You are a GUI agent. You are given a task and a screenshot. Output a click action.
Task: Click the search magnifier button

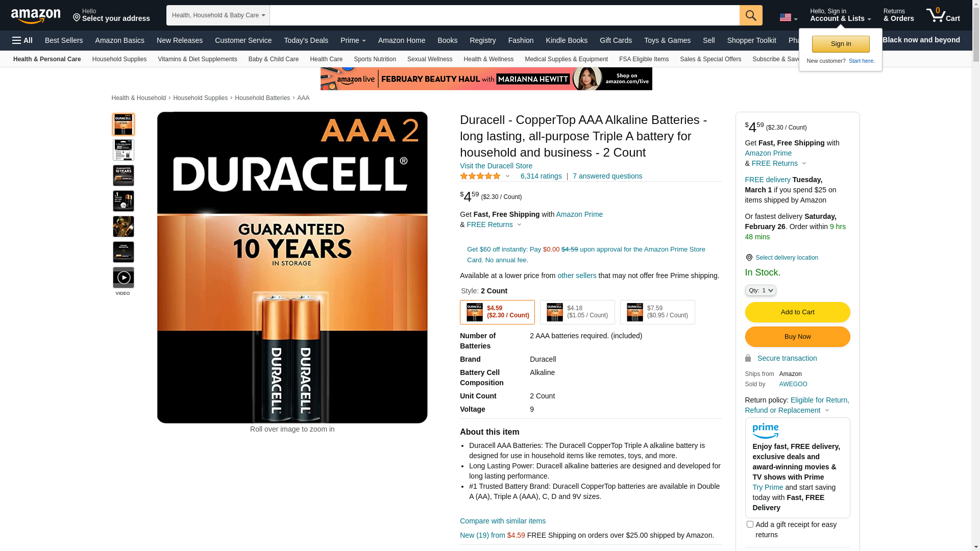tap(751, 15)
